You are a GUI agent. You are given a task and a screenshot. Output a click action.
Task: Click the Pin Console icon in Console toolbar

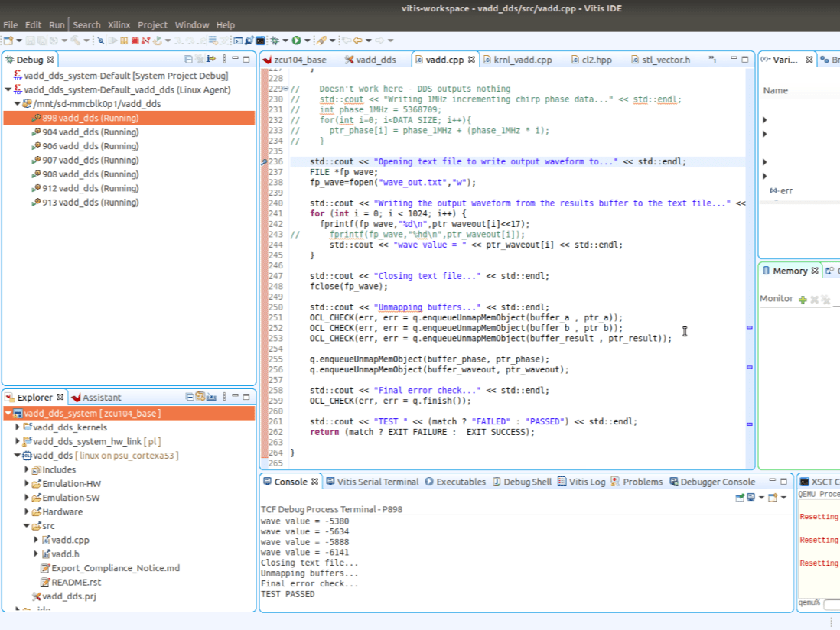point(741,495)
